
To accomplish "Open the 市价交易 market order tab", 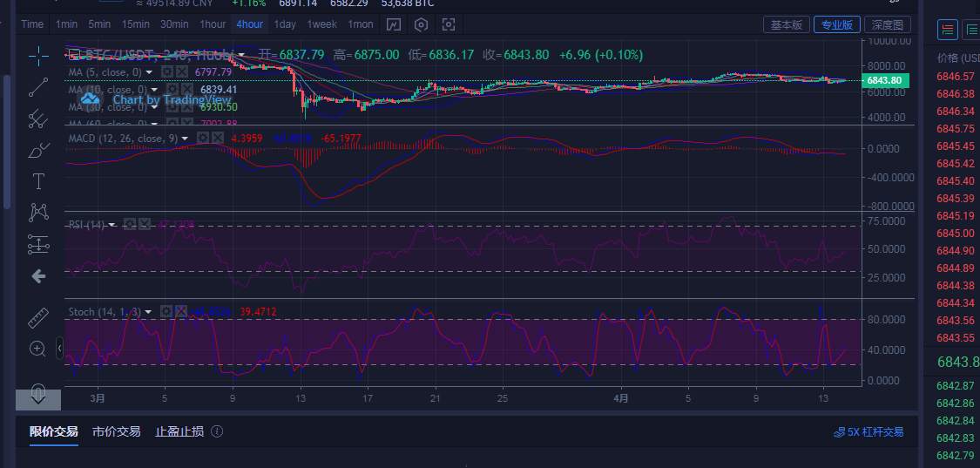I will coord(116,431).
